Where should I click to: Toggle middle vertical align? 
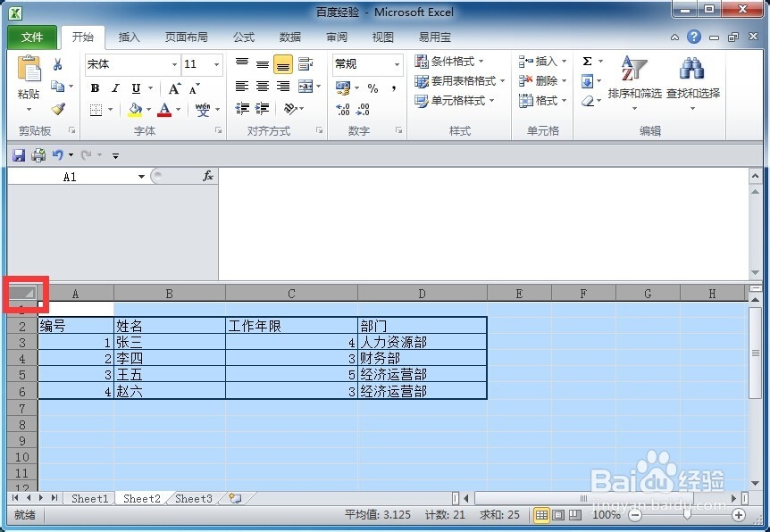tap(263, 64)
